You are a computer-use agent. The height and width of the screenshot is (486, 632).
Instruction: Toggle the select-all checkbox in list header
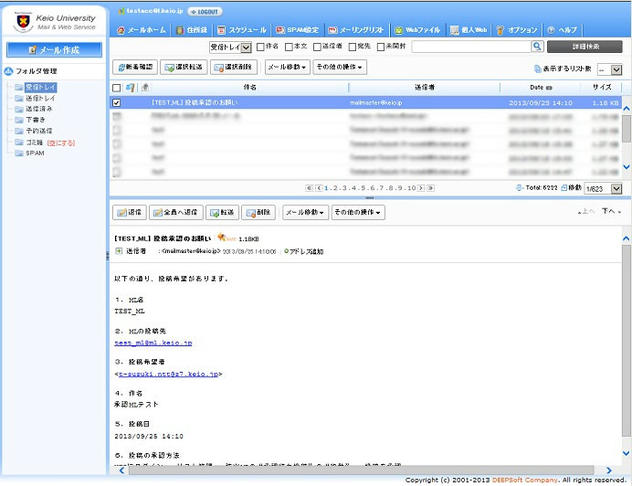pyautogui.click(x=117, y=88)
